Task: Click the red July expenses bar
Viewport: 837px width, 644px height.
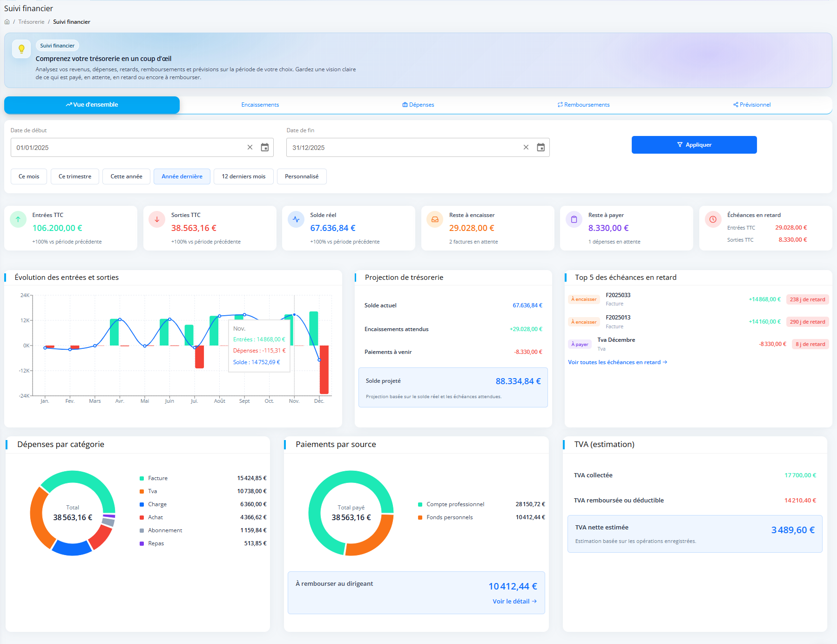Action: [x=199, y=357]
